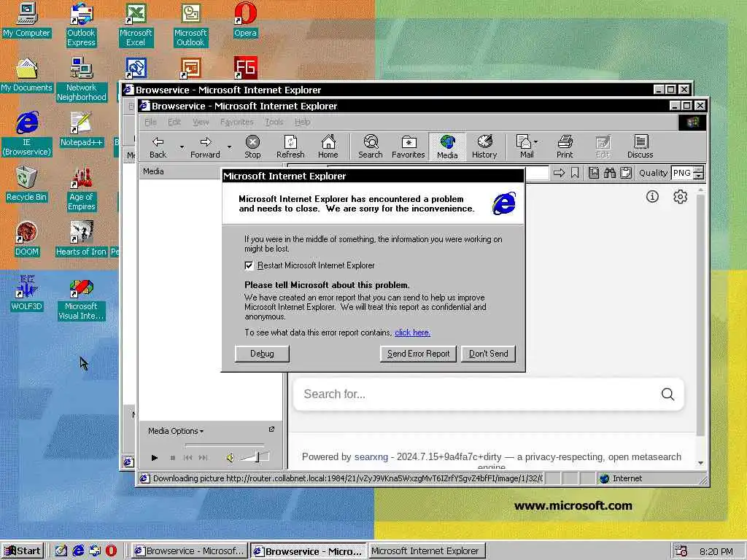Click the Quality up stepper arrow
The image size is (747, 560).
click(x=698, y=169)
